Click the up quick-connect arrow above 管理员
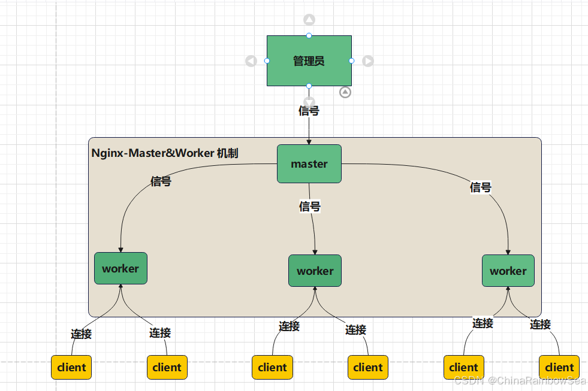Viewport: 588px width, 391px height. point(309,20)
